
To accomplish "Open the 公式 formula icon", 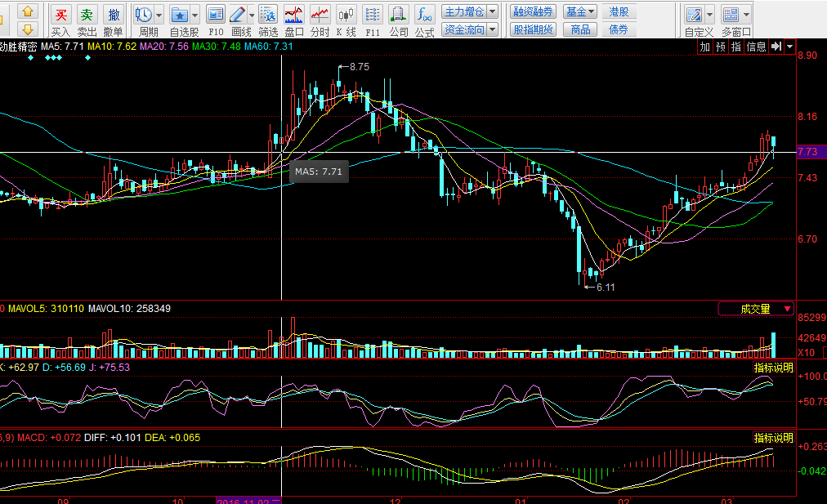I will coord(424,15).
